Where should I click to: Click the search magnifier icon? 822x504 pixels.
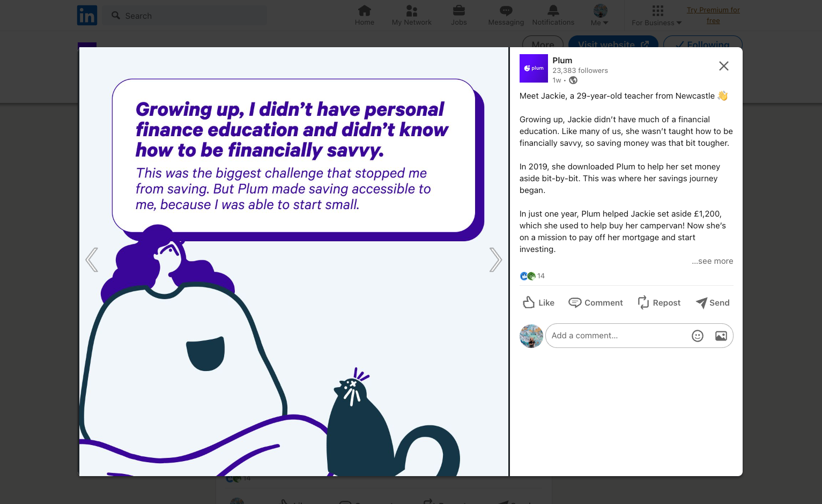[116, 16]
